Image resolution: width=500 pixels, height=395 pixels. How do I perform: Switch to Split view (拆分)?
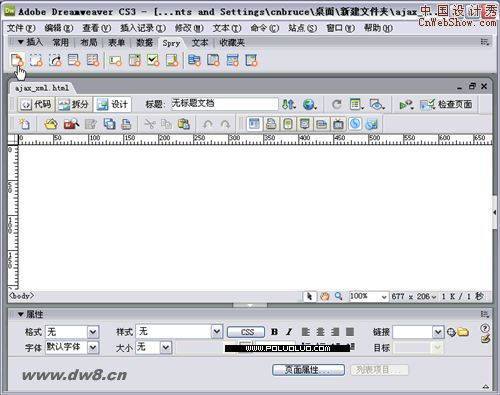pos(74,104)
